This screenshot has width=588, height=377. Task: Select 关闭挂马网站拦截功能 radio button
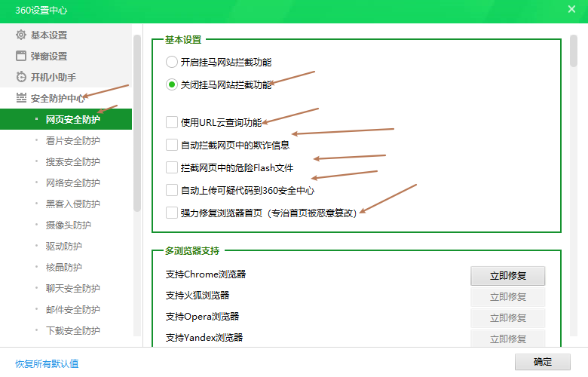pyautogui.click(x=172, y=84)
